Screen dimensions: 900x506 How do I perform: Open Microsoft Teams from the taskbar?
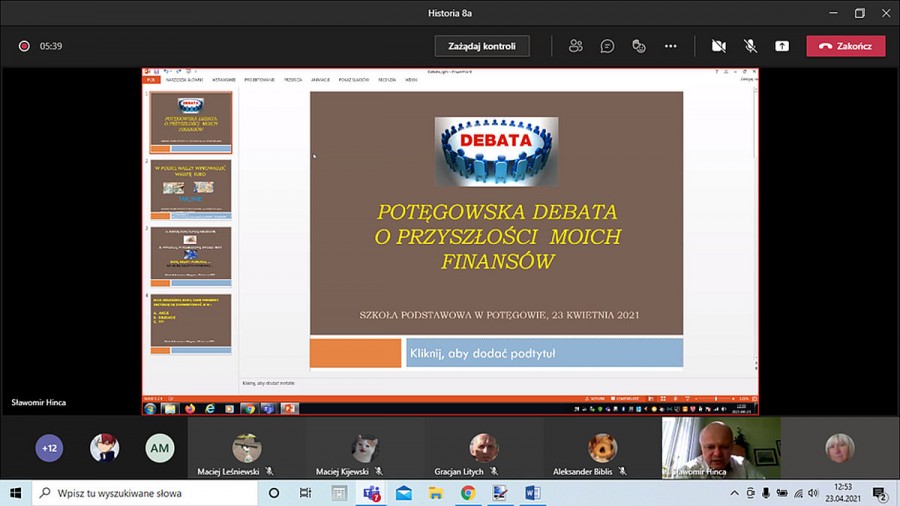point(371,493)
